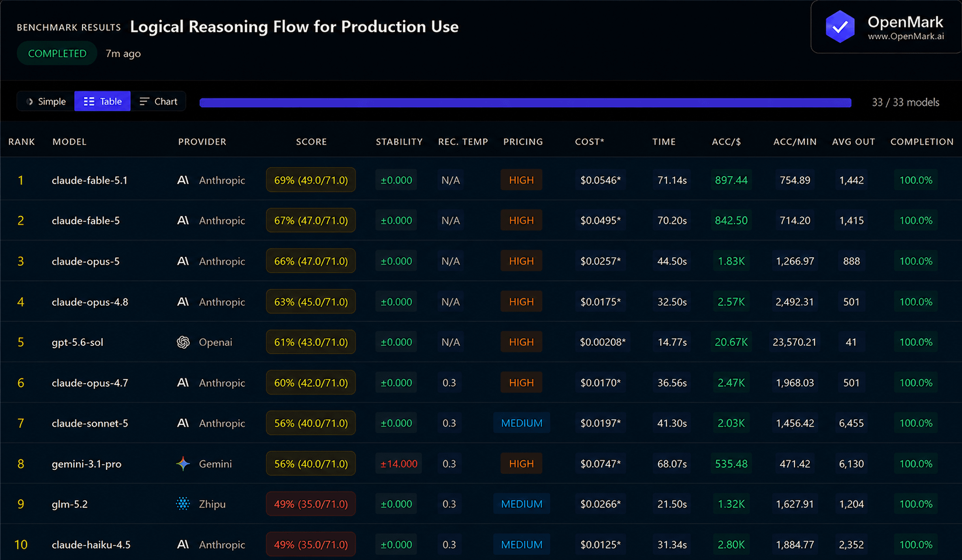
Task: Open the Chart view tab
Action: coord(158,101)
